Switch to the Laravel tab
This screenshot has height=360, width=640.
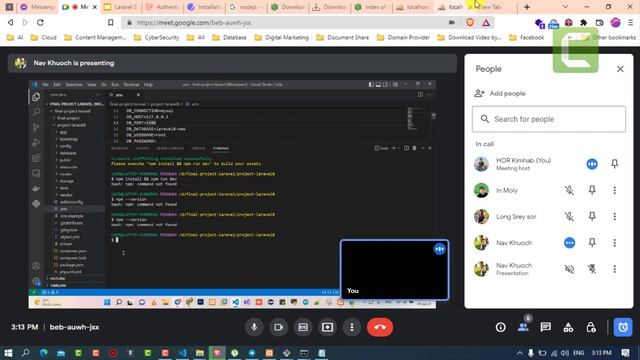tap(121, 7)
